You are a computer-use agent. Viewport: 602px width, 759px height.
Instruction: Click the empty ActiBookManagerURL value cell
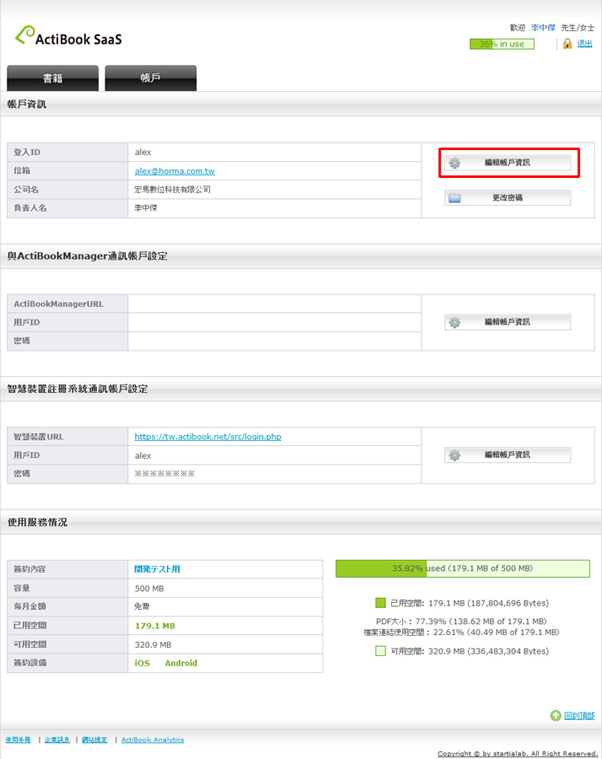click(274, 304)
